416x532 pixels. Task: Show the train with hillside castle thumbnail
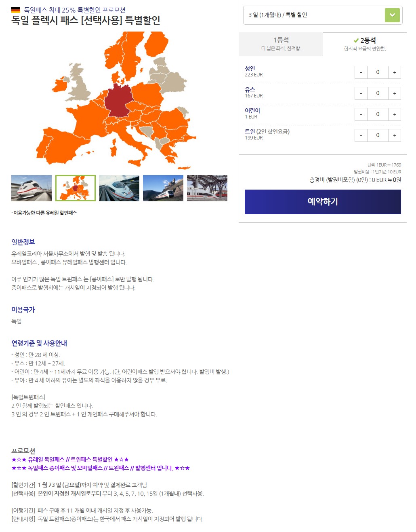163,188
